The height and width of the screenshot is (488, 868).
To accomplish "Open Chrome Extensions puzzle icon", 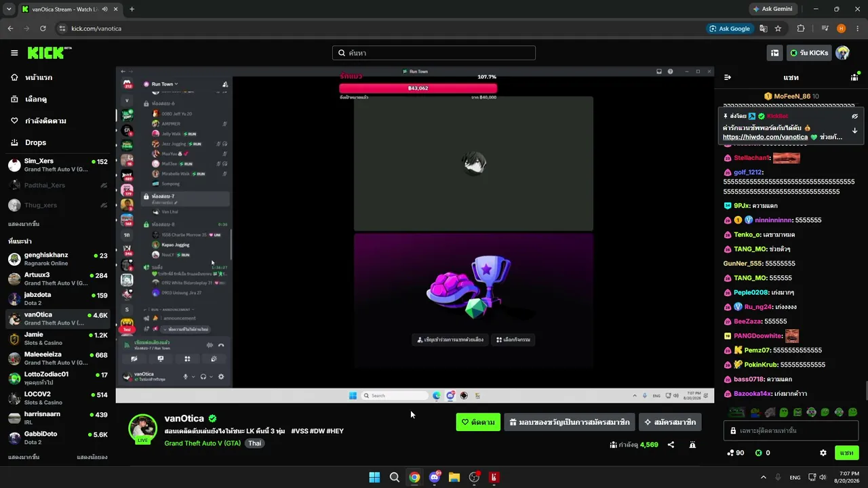I will tap(801, 28).
